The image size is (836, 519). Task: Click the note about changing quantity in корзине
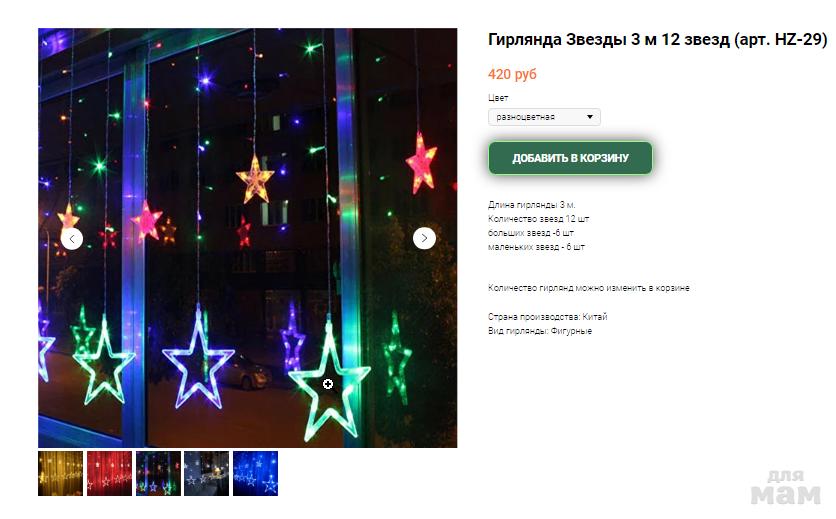click(x=589, y=288)
